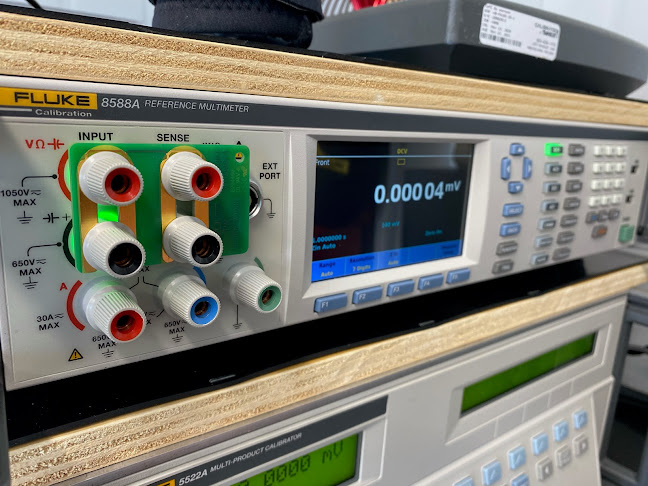
Task: Push the F5 softkey button
Action: coord(458,276)
